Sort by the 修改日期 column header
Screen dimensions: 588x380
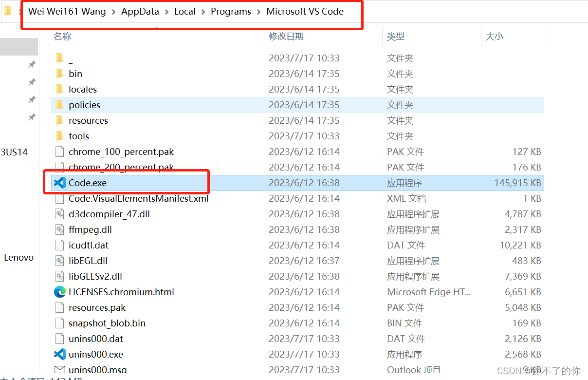tap(286, 37)
